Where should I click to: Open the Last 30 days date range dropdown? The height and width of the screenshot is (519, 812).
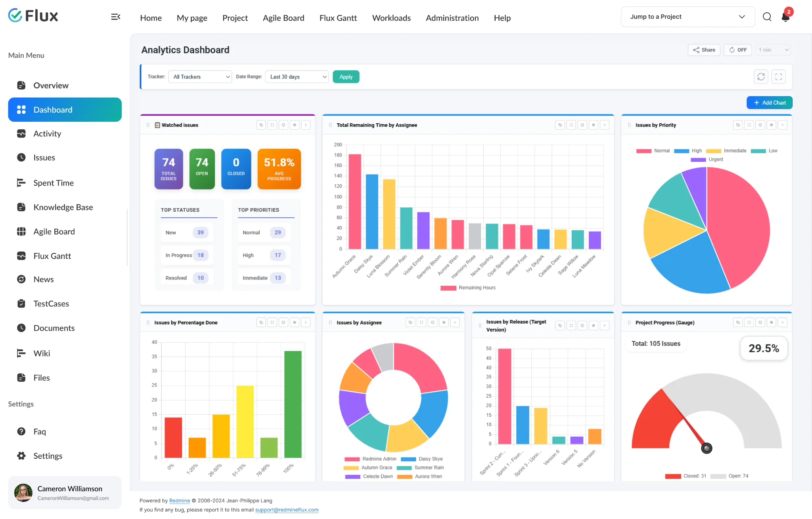pyautogui.click(x=297, y=77)
